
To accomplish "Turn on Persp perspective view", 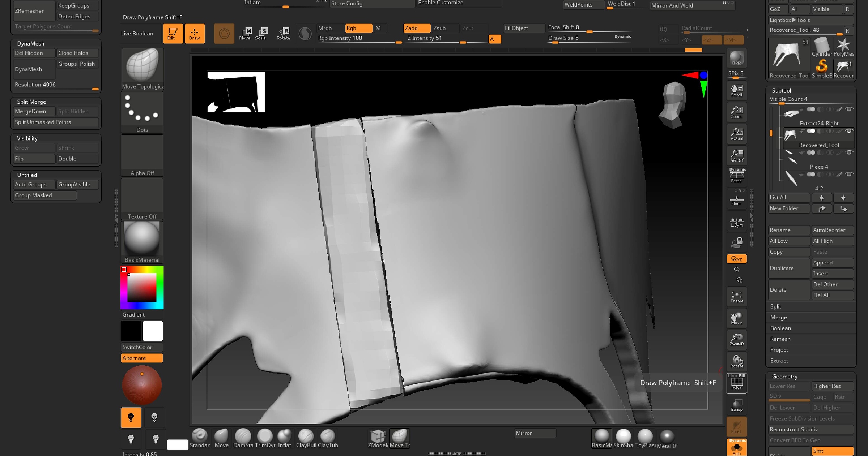I will coord(736,176).
